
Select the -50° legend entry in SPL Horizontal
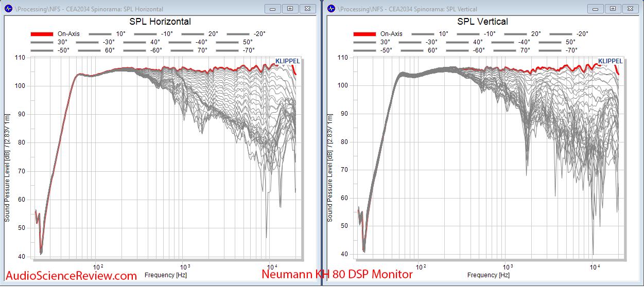point(50,50)
